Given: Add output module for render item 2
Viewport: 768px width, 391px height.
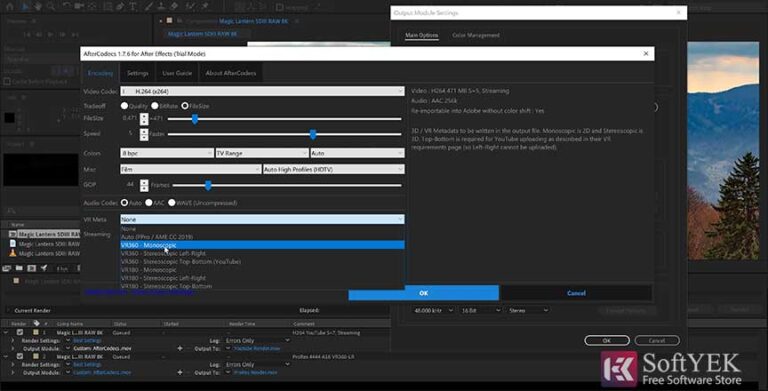Looking at the screenshot, I should point(180,372).
